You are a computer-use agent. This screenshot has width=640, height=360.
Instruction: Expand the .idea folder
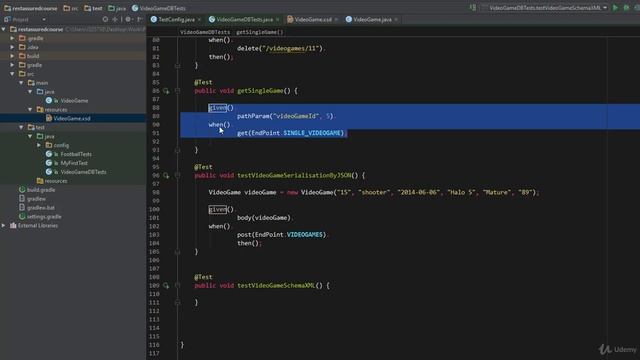point(13,47)
